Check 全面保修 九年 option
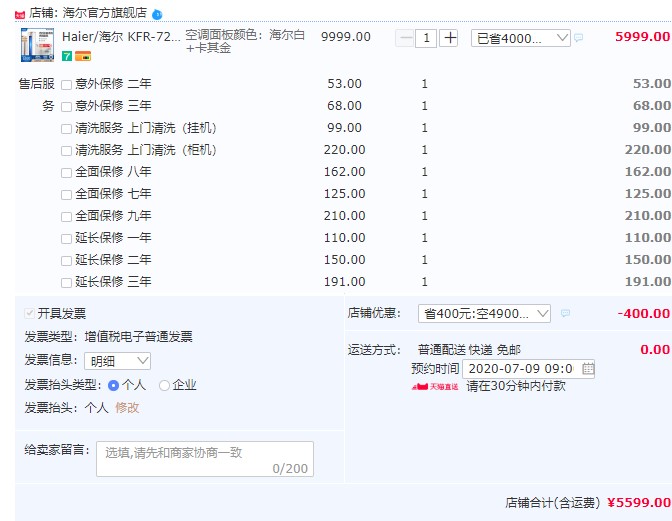672x521 pixels. coord(66,216)
